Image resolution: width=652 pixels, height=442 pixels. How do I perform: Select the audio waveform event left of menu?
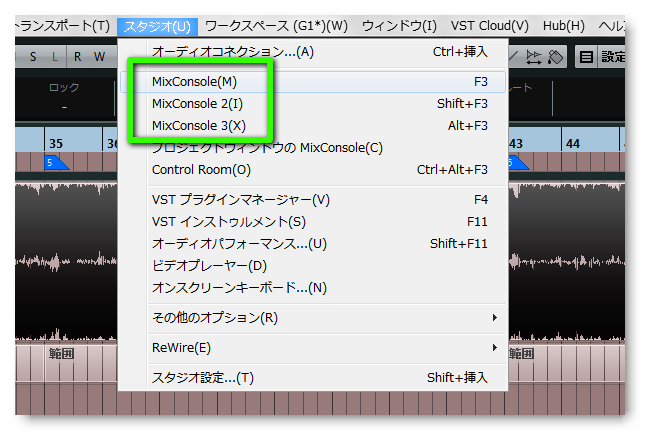(66, 262)
